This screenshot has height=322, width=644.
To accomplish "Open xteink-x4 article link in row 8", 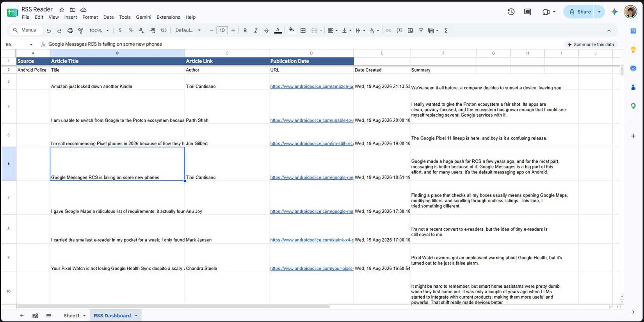I will point(311,240).
